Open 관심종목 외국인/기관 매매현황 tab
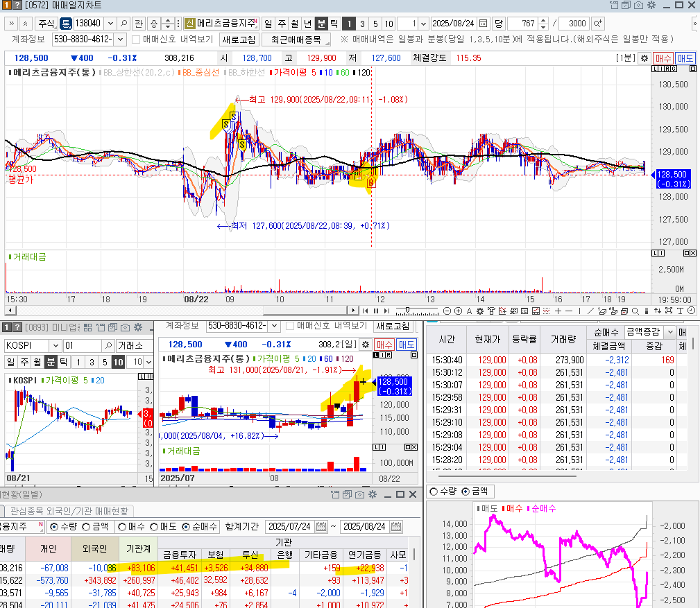Screen dimensions: 700x608 69,511
